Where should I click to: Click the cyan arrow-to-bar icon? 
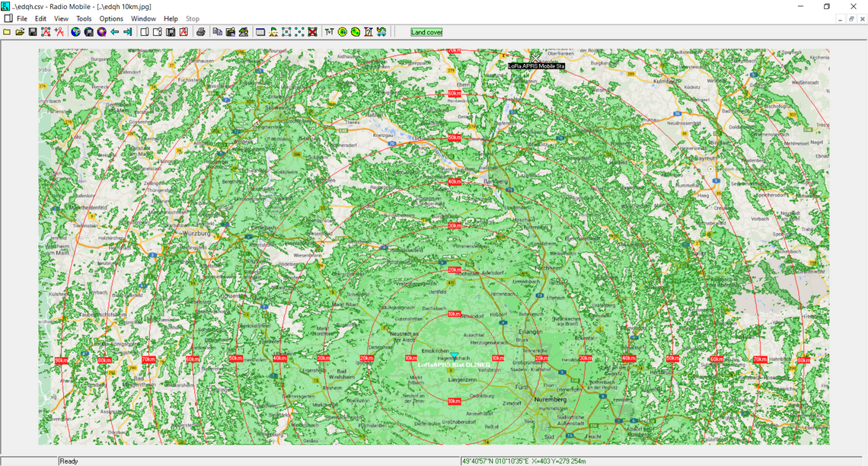pos(127,32)
